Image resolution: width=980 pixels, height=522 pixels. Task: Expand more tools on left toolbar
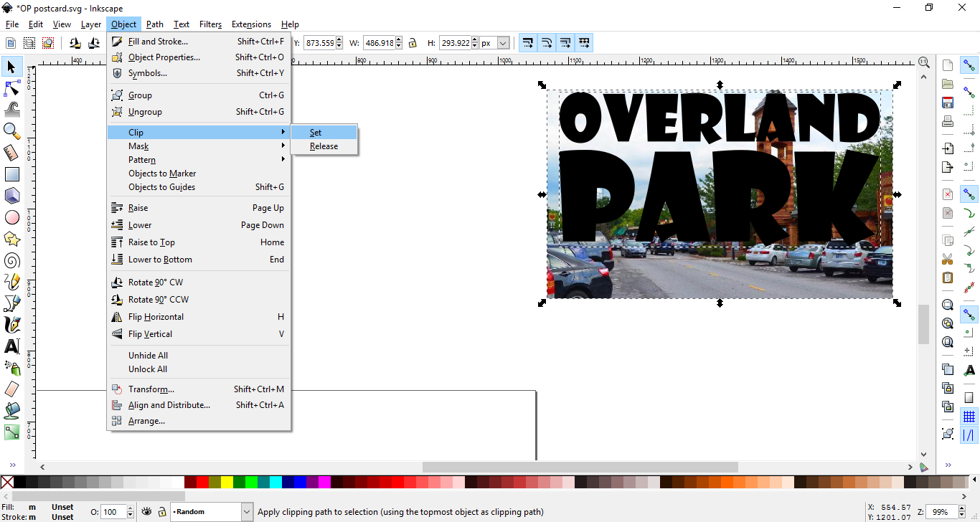(11, 465)
